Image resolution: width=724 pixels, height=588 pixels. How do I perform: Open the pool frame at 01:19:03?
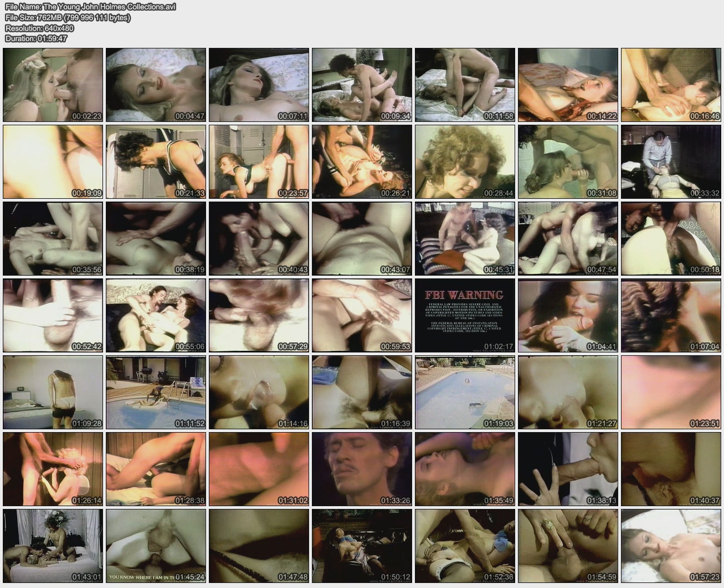[465, 392]
